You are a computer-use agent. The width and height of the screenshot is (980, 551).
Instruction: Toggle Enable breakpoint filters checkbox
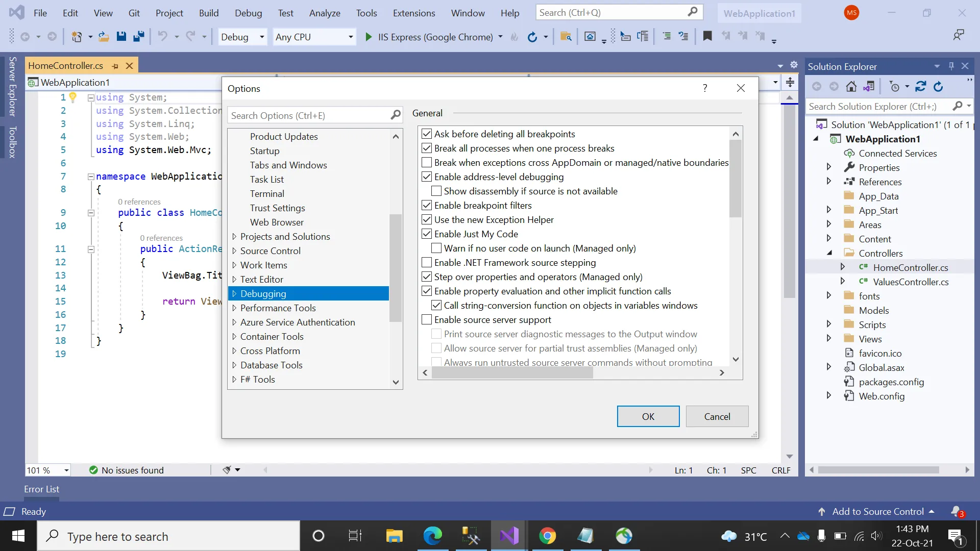tap(427, 206)
